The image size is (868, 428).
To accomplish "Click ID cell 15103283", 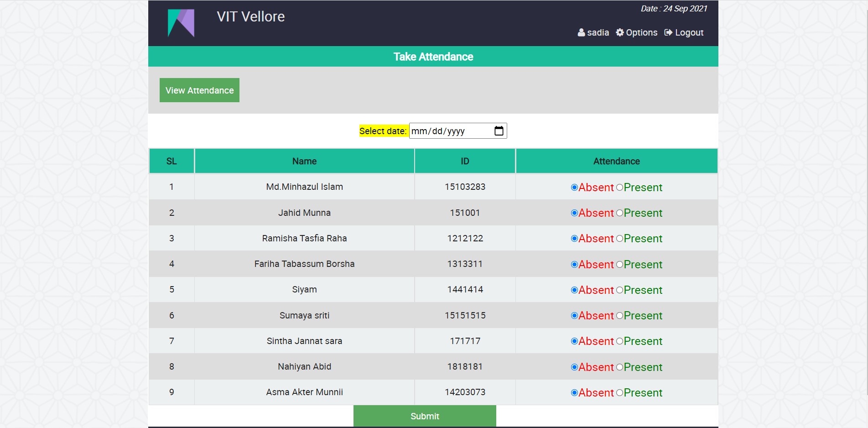I will [465, 187].
